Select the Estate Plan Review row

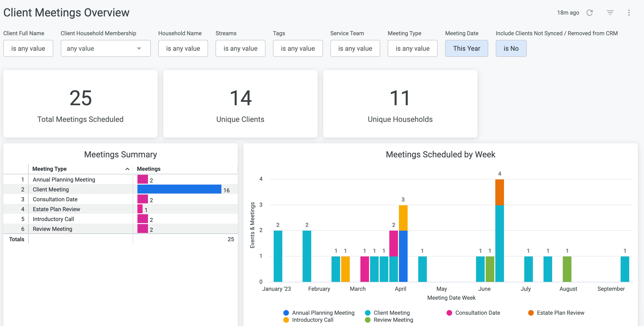[x=121, y=209]
